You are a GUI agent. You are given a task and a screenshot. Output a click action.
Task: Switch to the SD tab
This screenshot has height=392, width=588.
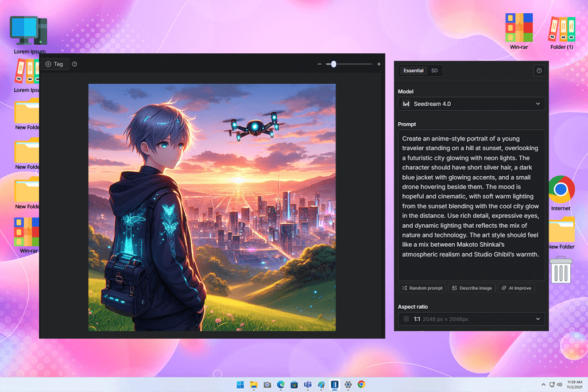[434, 71]
